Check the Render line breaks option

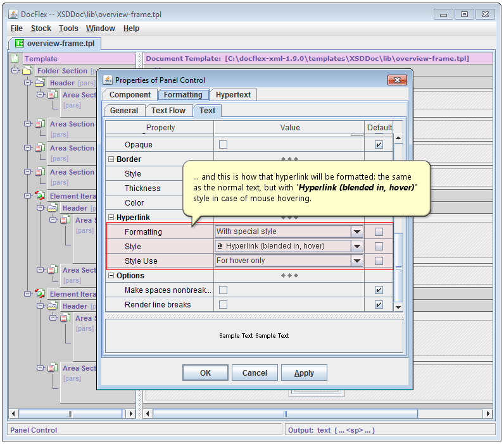(x=223, y=305)
